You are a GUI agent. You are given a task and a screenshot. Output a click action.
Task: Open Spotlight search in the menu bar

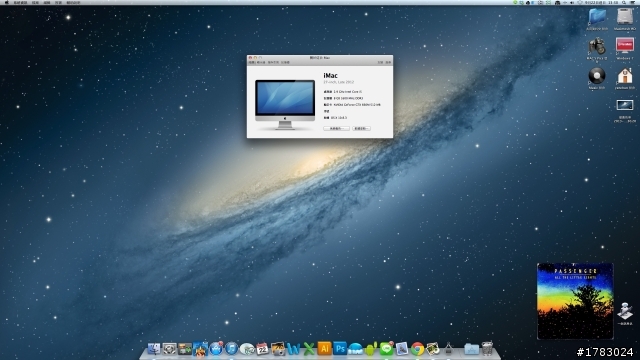(x=624, y=2)
